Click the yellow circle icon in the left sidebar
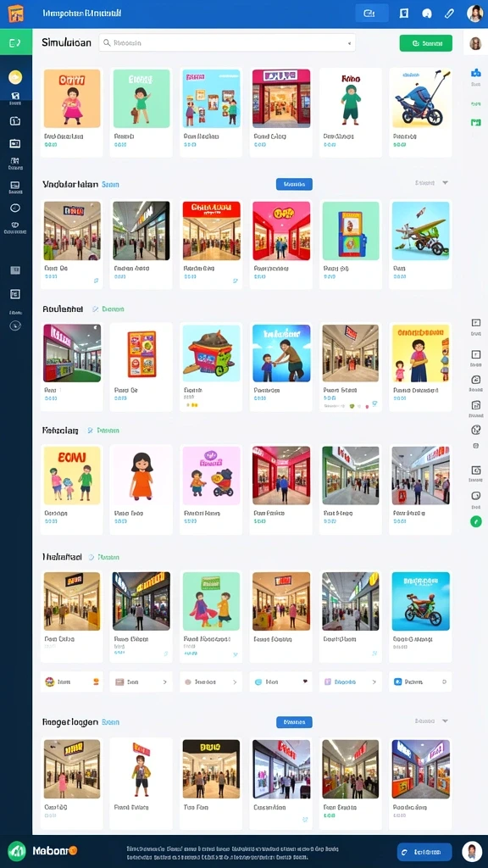 (15, 77)
